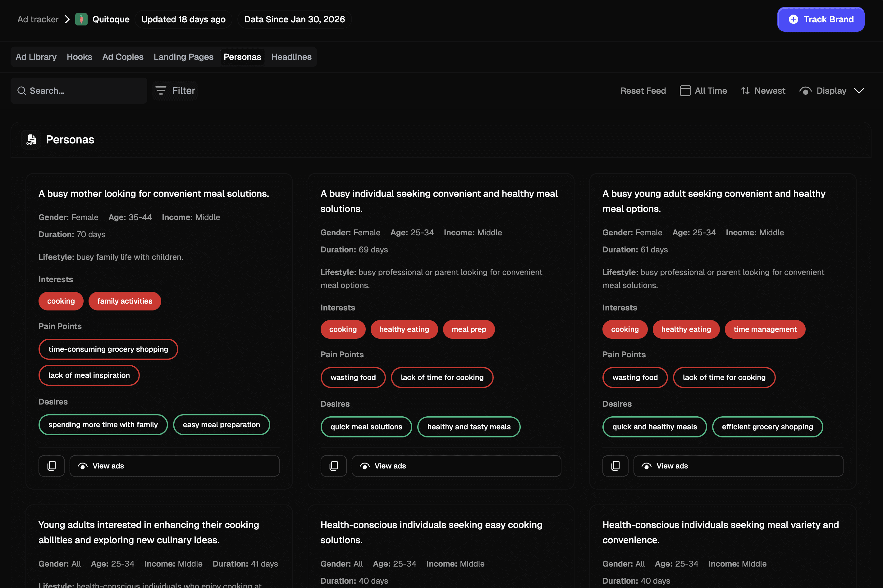
Task: Click the Personas section document icon
Action: (x=31, y=139)
